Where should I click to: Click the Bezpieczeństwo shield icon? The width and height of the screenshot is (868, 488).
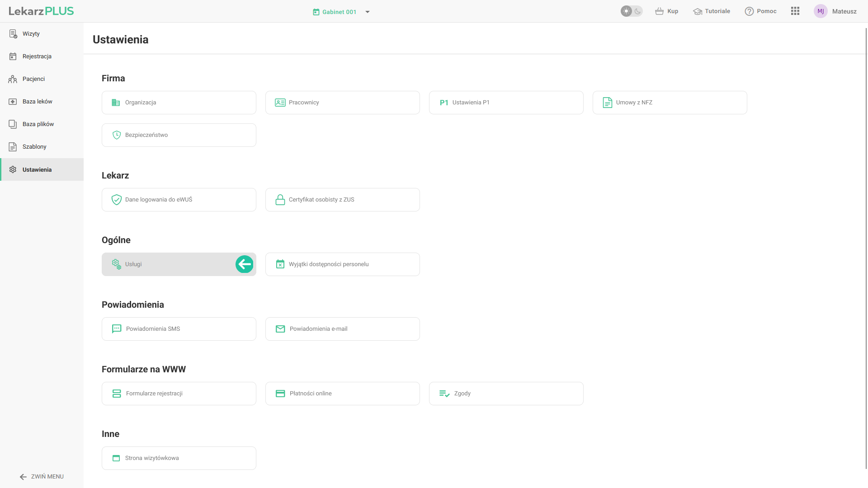point(117,135)
